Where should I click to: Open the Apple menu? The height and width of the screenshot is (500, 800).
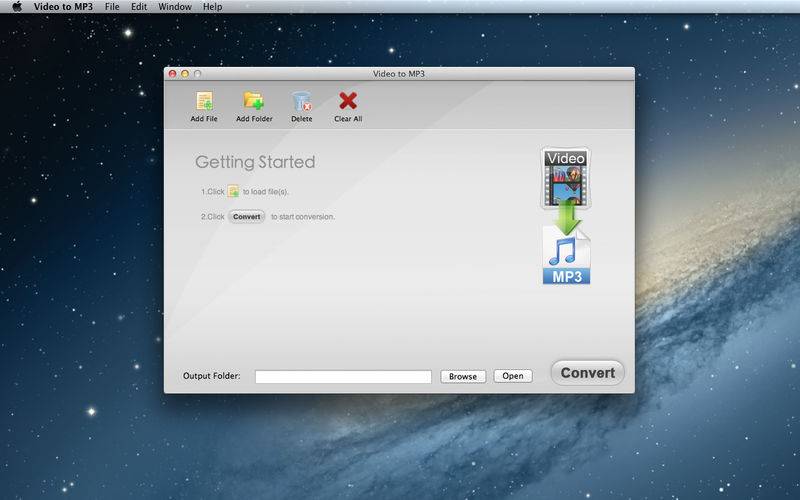[17, 7]
